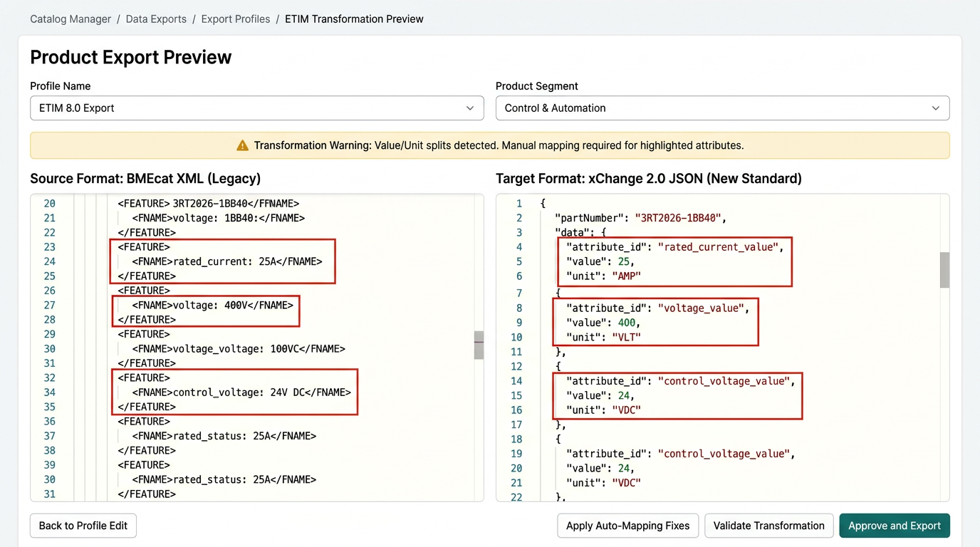Click the target JSON panel scrollbar thumb

point(944,269)
